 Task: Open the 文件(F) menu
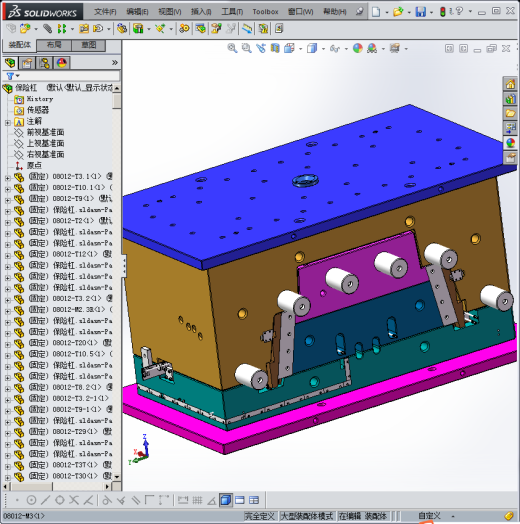(x=105, y=12)
